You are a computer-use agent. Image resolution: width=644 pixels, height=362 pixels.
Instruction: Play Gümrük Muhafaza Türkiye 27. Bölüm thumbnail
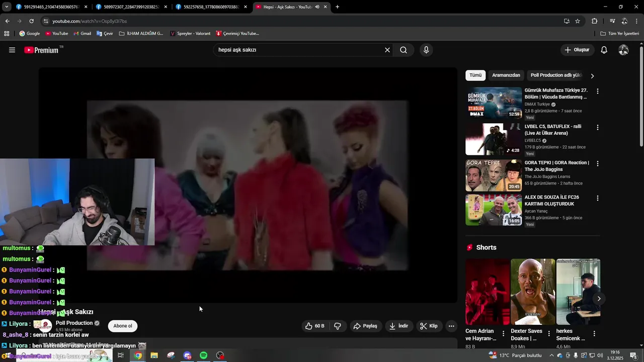(x=494, y=103)
